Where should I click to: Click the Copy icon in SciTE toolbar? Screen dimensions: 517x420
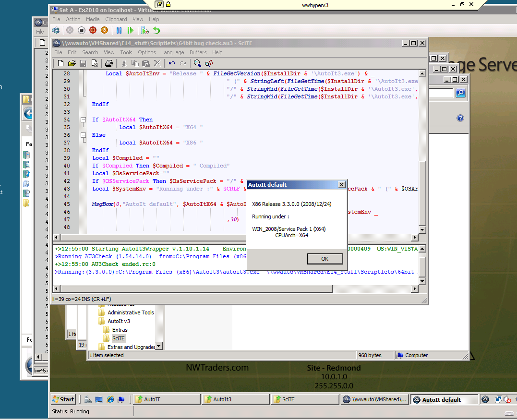tap(135, 63)
